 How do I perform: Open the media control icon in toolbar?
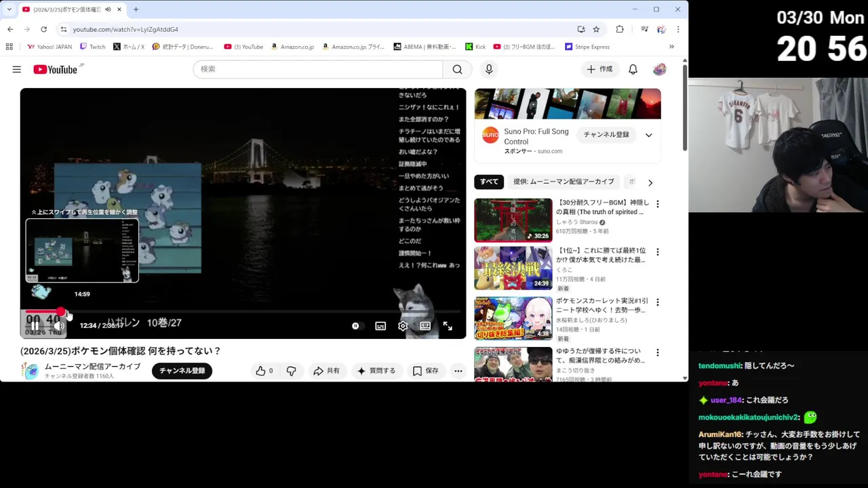644,29
